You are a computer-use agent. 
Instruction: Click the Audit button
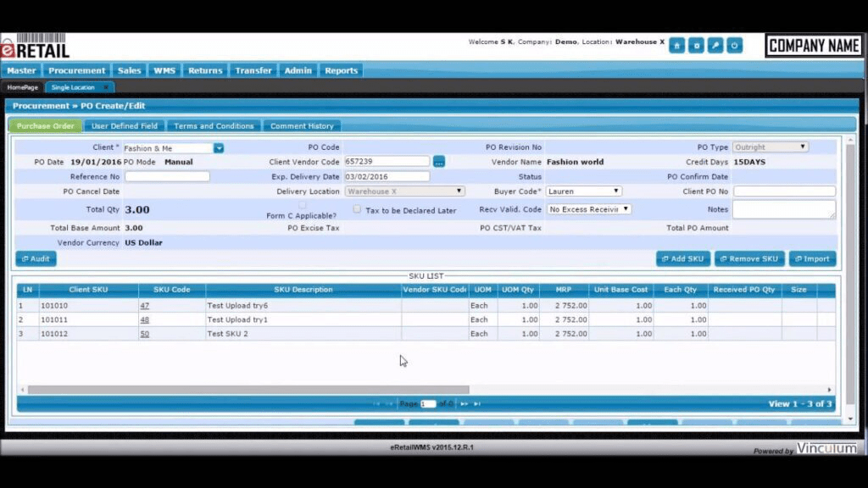pyautogui.click(x=36, y=259)
